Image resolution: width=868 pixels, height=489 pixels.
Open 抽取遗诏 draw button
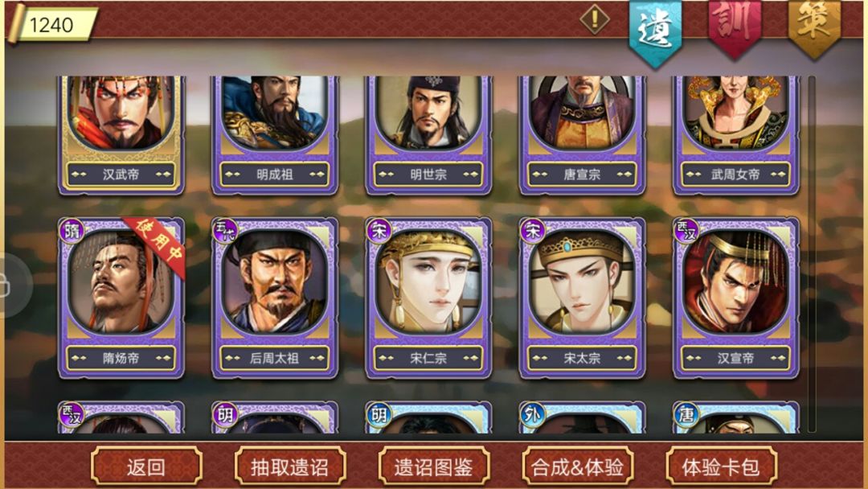coord(290,466)
